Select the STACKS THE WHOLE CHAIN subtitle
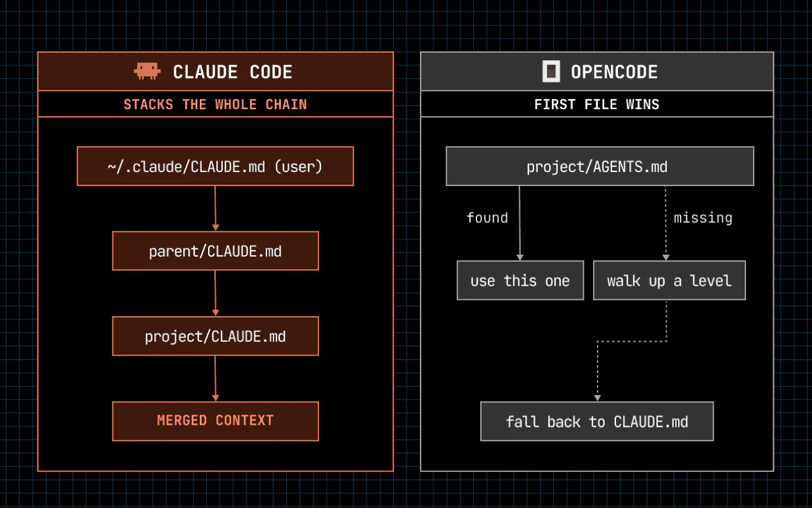The image size is (812, 508). coord(215,104)
